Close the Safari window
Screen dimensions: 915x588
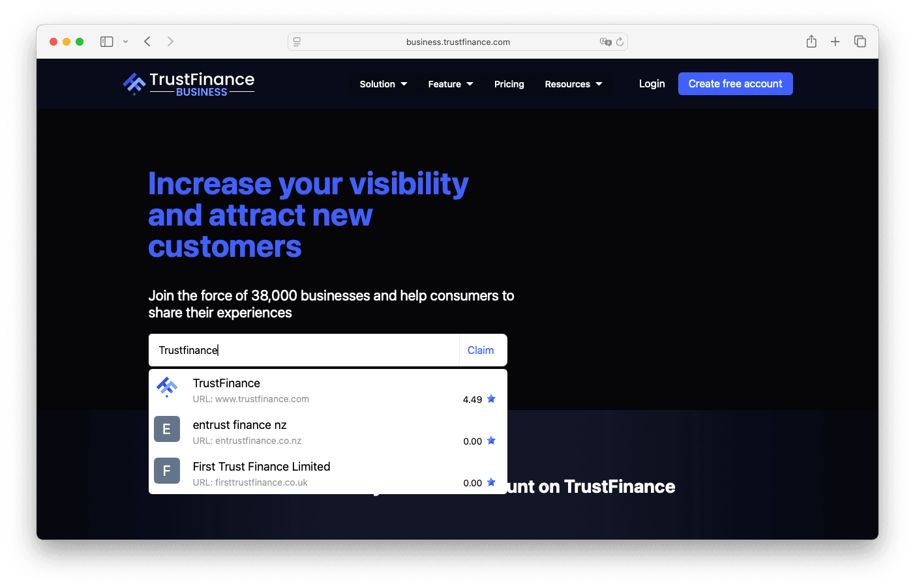(x=53, y=42)
